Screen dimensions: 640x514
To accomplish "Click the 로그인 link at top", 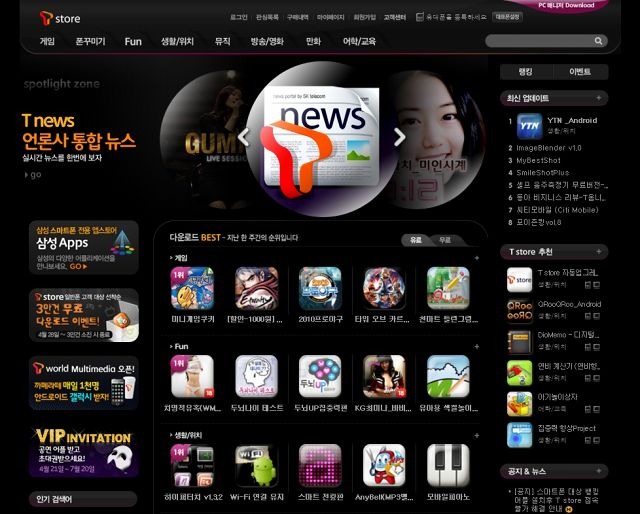I will [x=239, y=17].
